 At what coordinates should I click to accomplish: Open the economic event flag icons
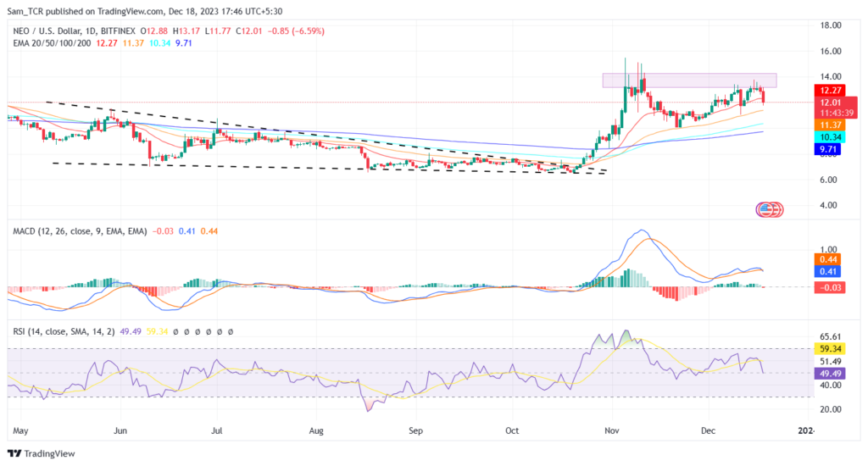point(770,209)
